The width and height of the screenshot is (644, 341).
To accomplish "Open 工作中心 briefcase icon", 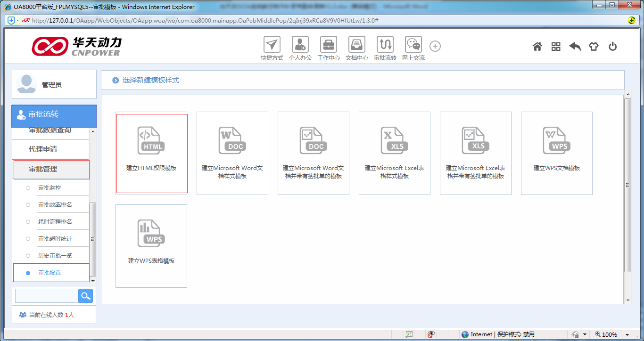I will coord(328,45).
